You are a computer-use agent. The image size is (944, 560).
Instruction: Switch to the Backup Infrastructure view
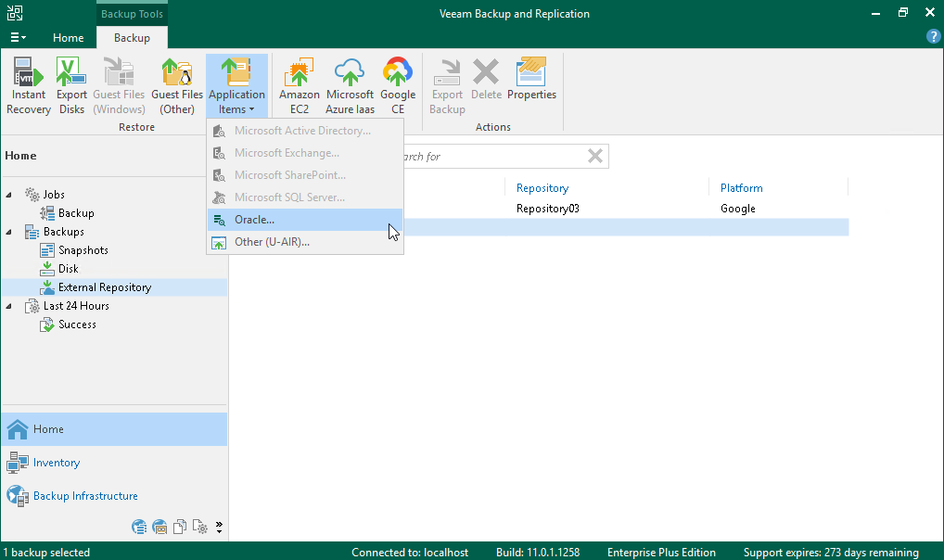point(114,496)
